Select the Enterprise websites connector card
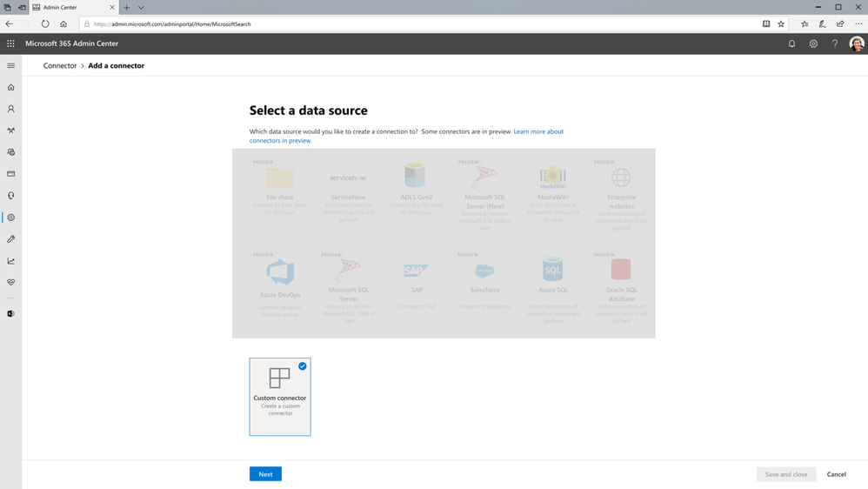 pyautogui.click(x=621, y=197)
